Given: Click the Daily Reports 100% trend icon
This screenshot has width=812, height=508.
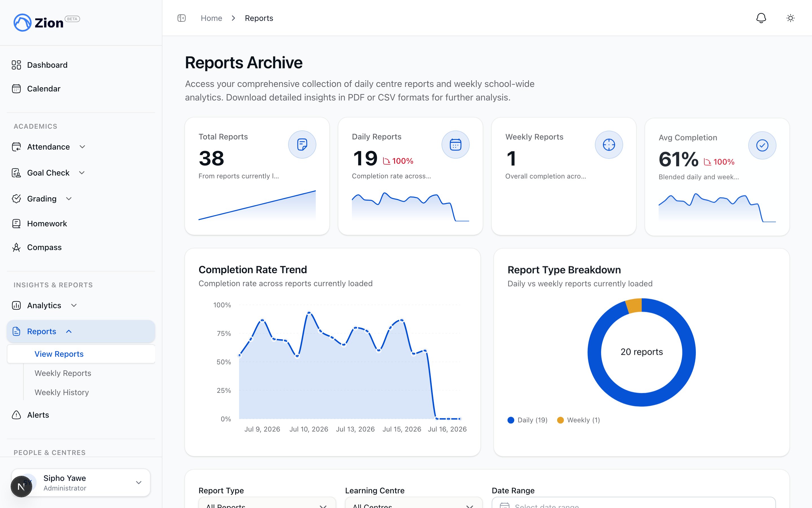Looking at the screenshot, I should click(x=387, y=161).
